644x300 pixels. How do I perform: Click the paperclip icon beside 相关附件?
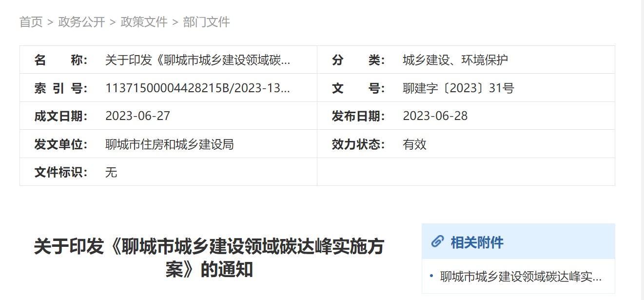pos(437,241)
